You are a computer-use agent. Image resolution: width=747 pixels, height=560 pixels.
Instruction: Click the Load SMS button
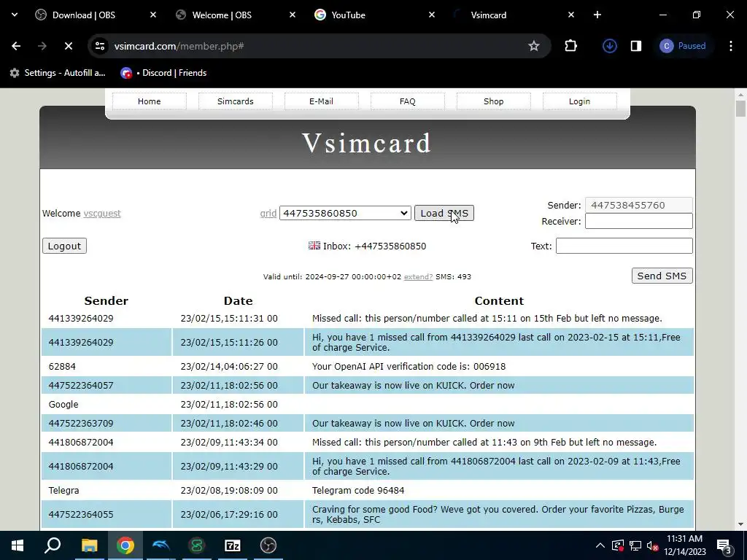444,213
